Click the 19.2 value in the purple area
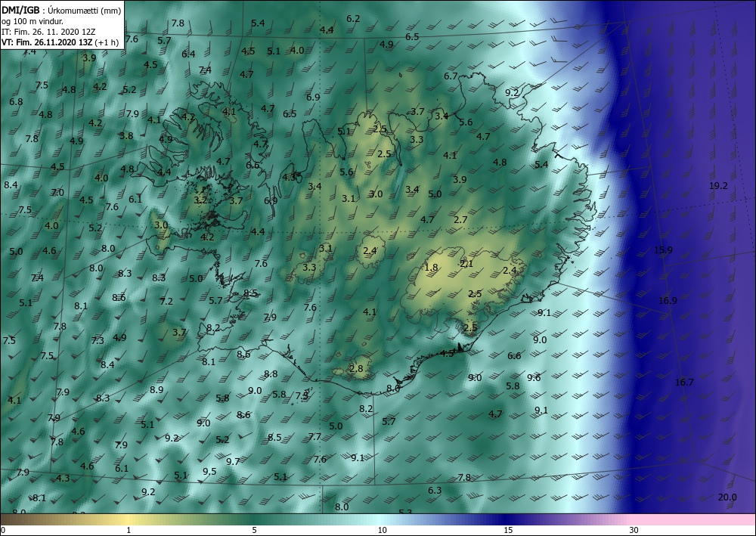This screenshot has height=536, width=756. pyautogui.click(x=718, y=186)
